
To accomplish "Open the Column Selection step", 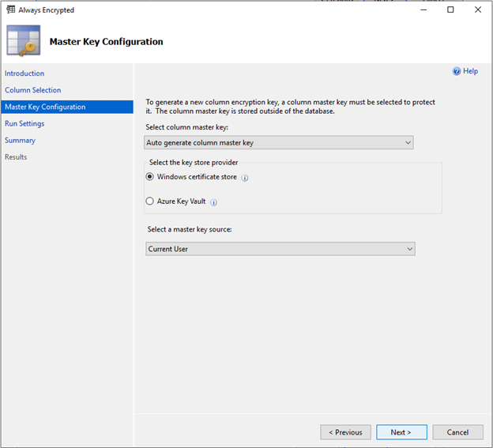I will 32,90.
